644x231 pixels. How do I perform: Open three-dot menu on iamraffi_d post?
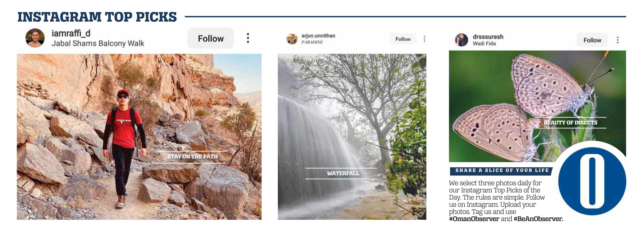point(248,38)
